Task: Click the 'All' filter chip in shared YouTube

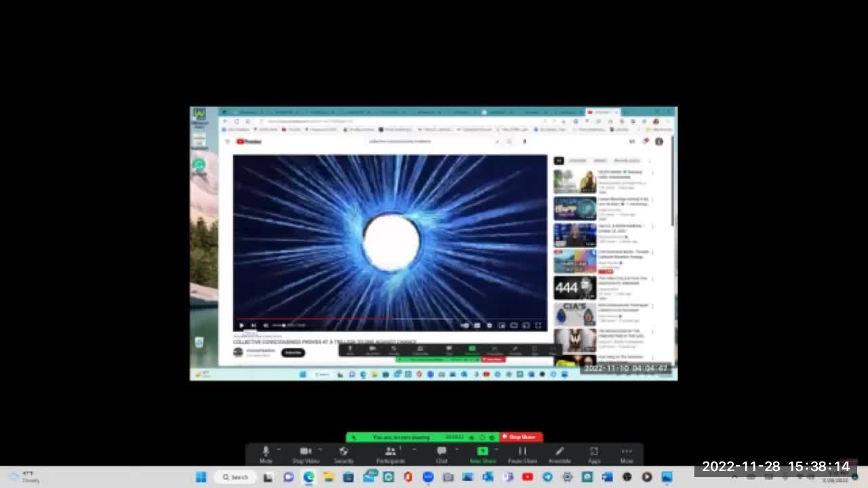Action: click(559, 161)
